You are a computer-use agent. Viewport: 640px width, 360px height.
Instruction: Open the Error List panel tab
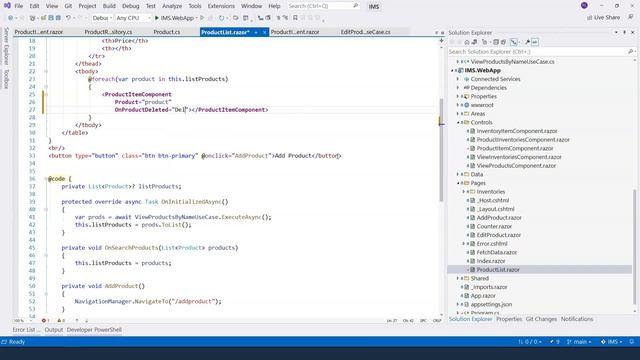point(26,330)
